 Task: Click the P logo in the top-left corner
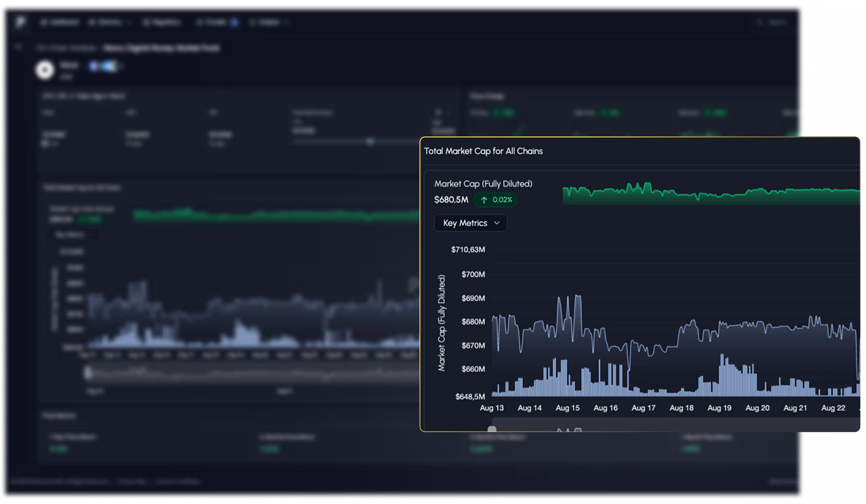coord(21,22)
